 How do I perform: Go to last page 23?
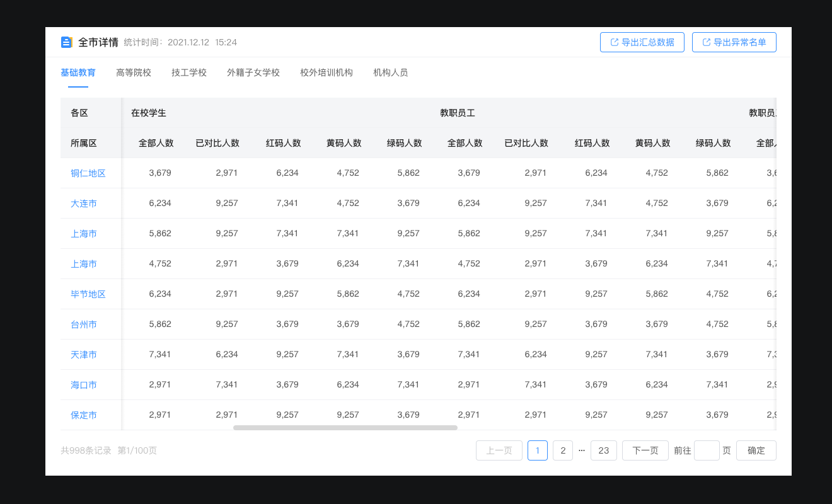point(603,450)
